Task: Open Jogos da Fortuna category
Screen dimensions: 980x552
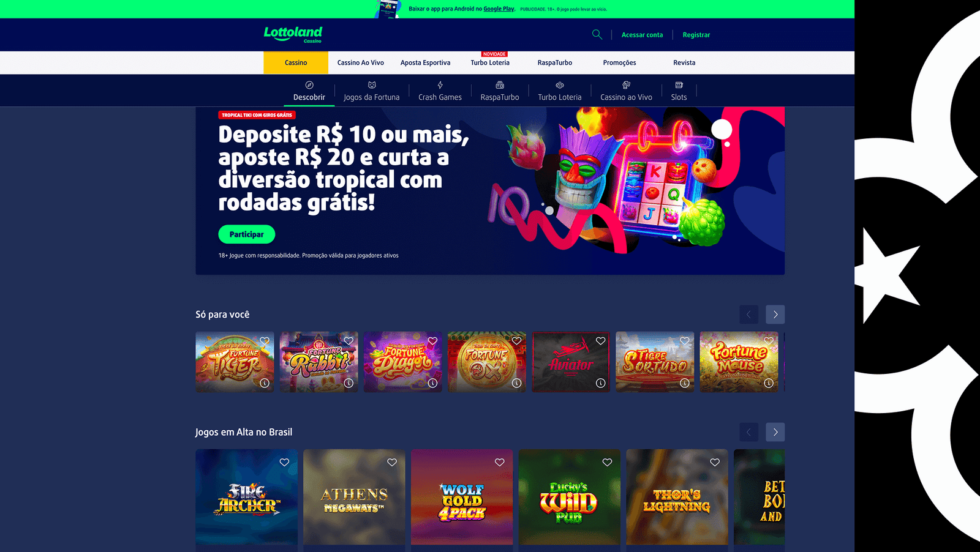Action: tap(371, 91)
